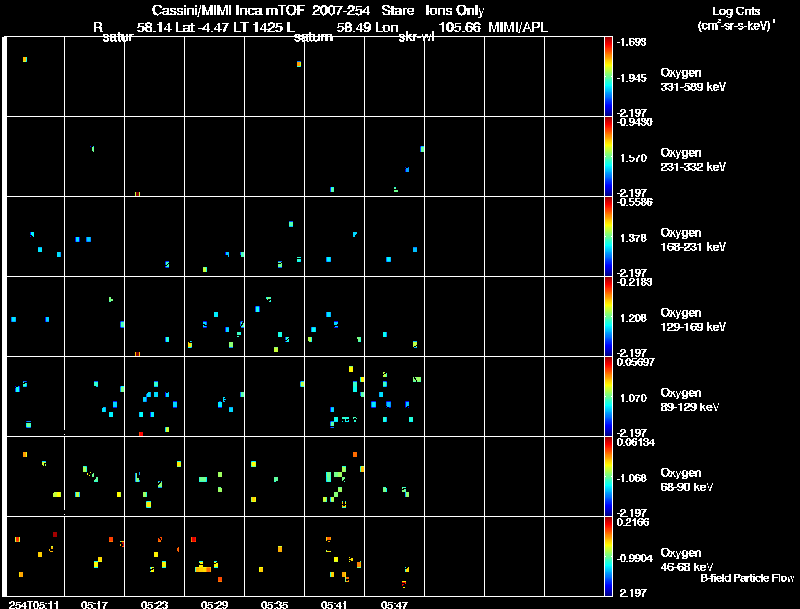Click the 'skr-wl' label above the plot
800x609 pixels.
pyautogui.click(x=416, y=37)
